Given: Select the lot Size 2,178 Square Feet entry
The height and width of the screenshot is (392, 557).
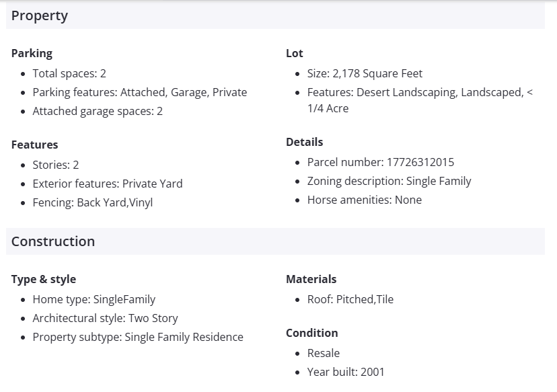Looking at the screenshot, I should click(365, 73).
